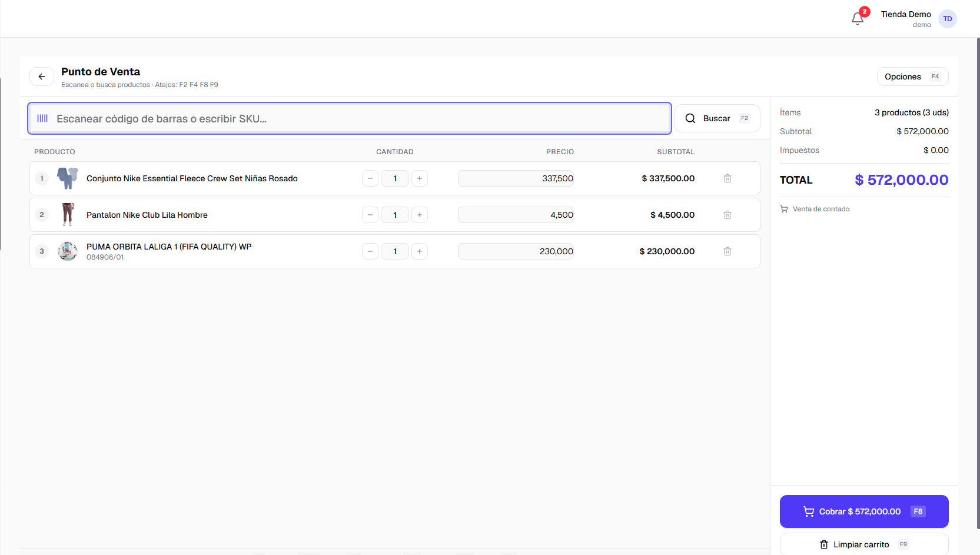Screen dimensions: 980x555
Task: Increase quantity of PUMA ORBITA LALIGA
Action: 420,251
